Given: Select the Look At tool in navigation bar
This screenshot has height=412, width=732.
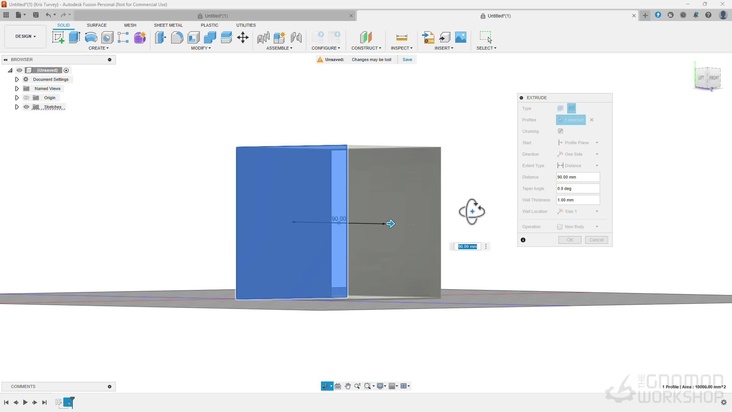Looking at the screenshot, I should [338, 386].
